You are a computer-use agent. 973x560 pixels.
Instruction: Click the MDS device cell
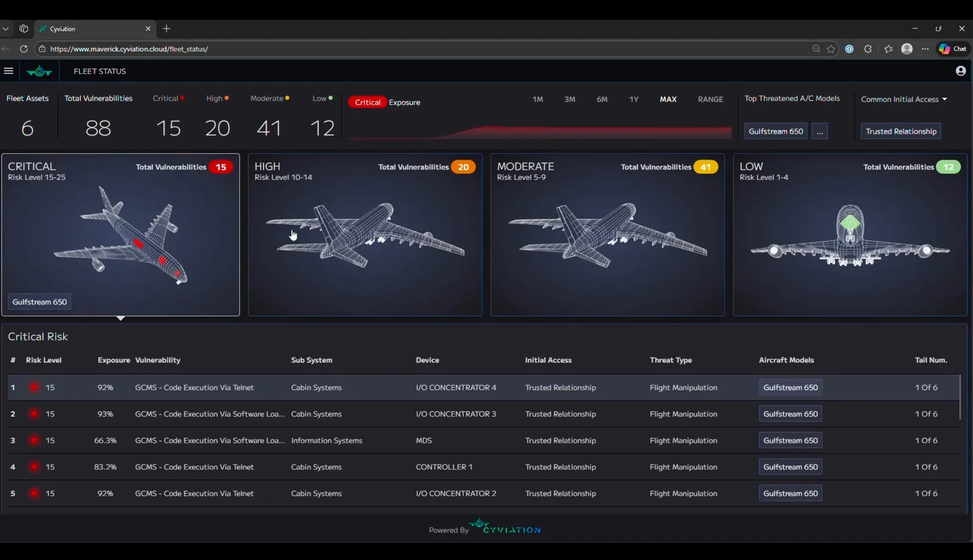coord(424,440)
